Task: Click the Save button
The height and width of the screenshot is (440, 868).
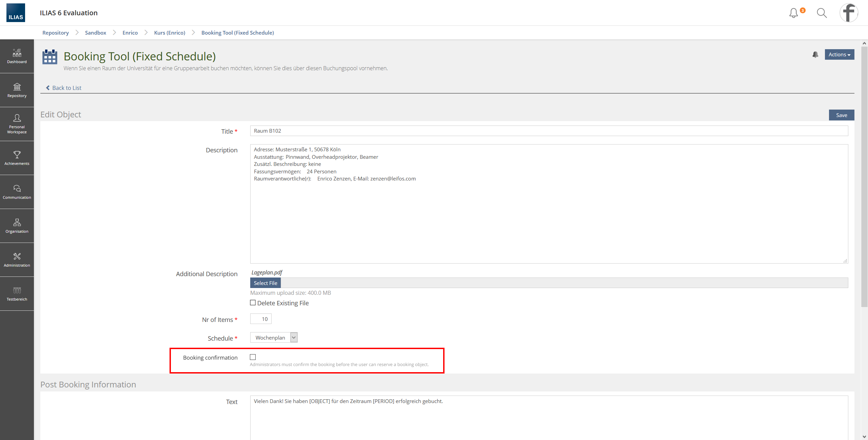Action: 841,115
